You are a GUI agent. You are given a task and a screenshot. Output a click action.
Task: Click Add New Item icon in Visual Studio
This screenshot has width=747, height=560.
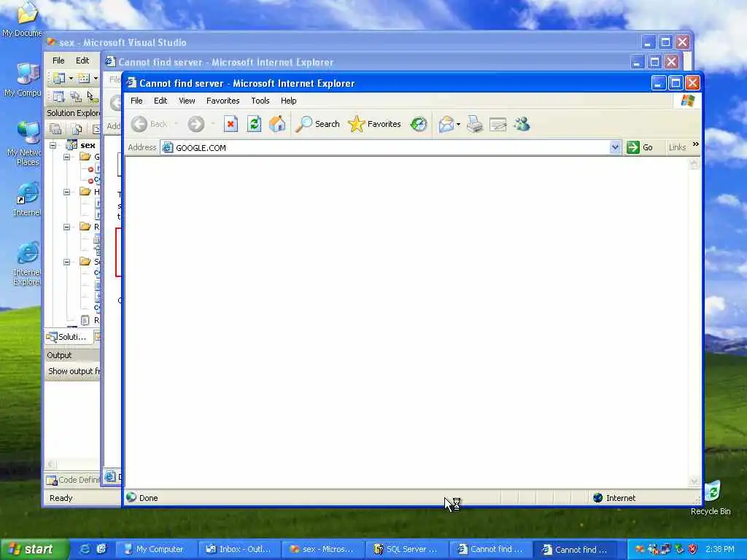[84, 78]
